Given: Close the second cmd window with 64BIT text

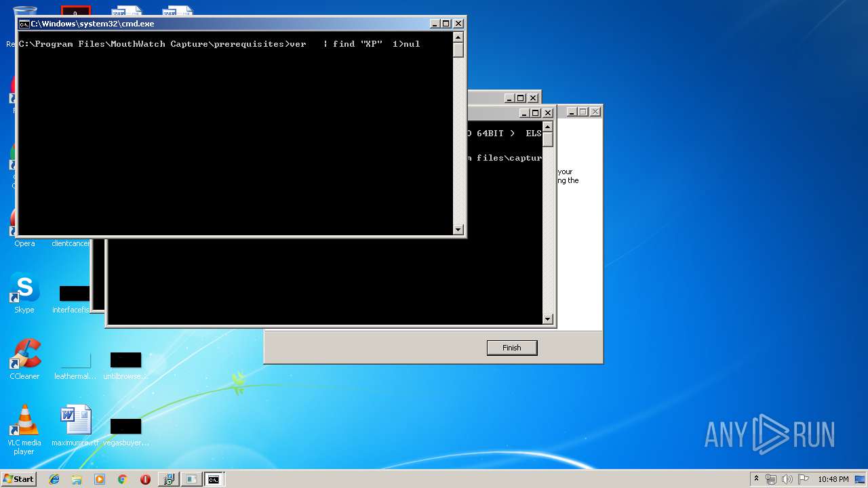Looking at the screenshot, I should [x=548, y=113].
